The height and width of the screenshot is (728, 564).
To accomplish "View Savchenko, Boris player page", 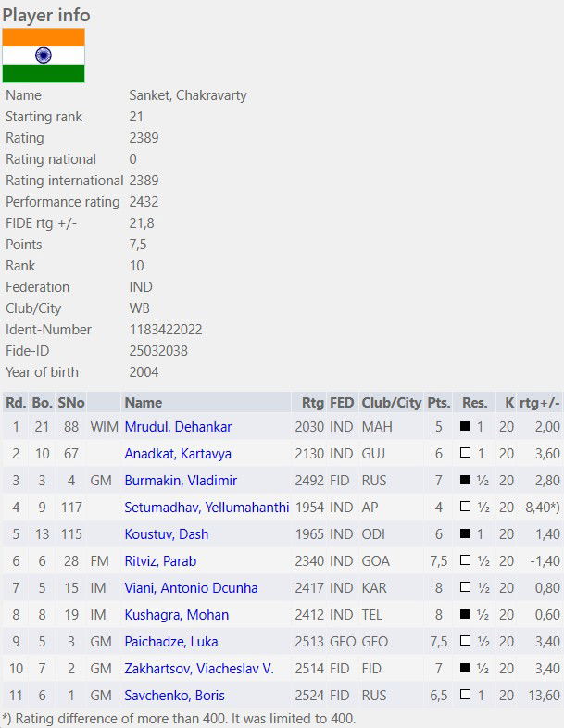I will tap(174, 696).
